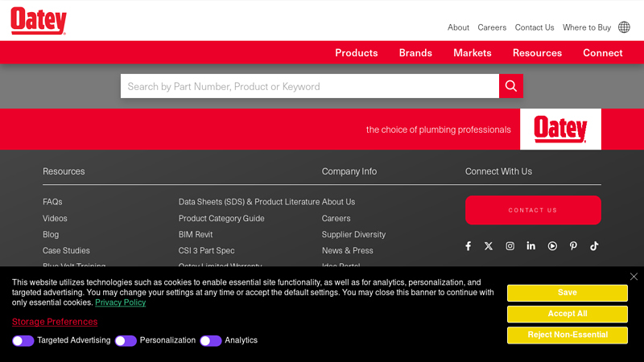
Task: Click the Pinterest social icon
Action: click(573, 246)
